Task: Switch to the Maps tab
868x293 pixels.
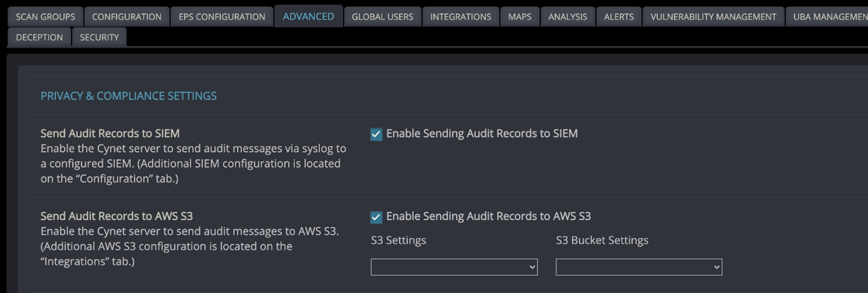Action: tap(519, 16)
